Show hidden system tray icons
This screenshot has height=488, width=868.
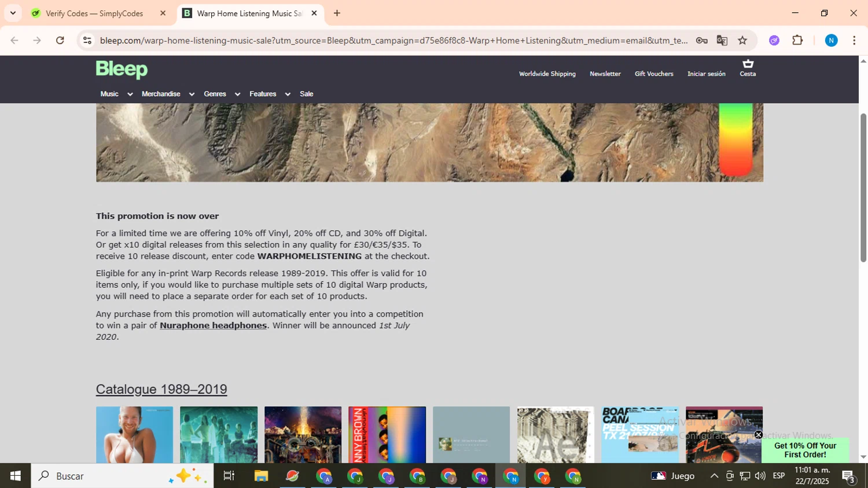[x=714, y=476]
